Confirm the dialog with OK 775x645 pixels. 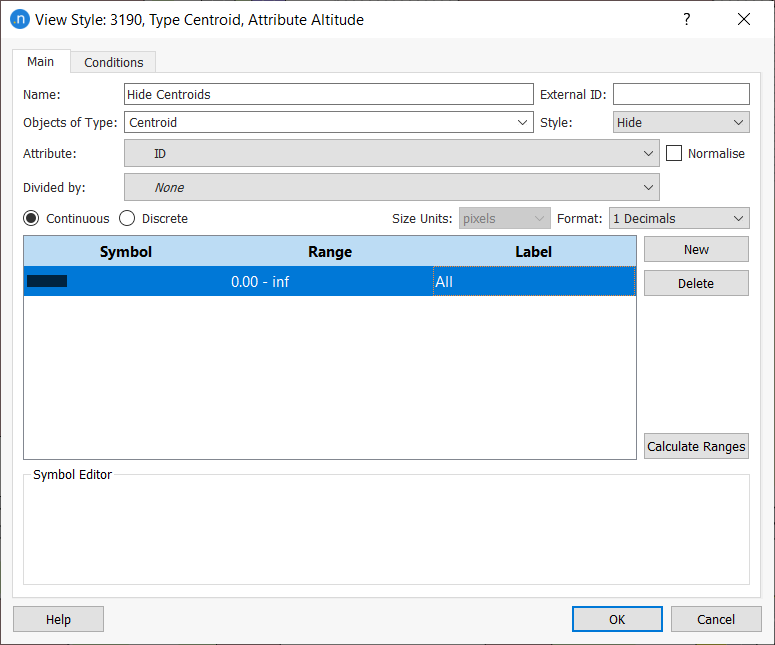point(617,619)
